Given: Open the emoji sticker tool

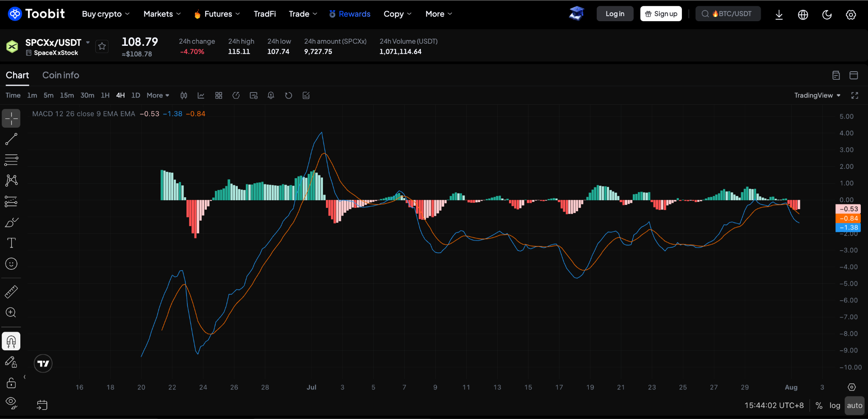Looking at the screenshot, I should [x=11, y=264].
